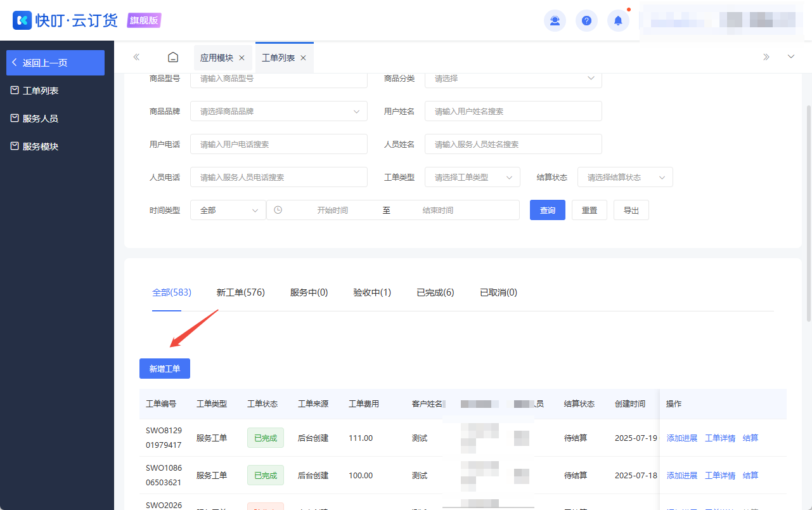Viewport: 812px width, 510px height.
Task: Close the 工单列表 tab
Action: [303, 58]
